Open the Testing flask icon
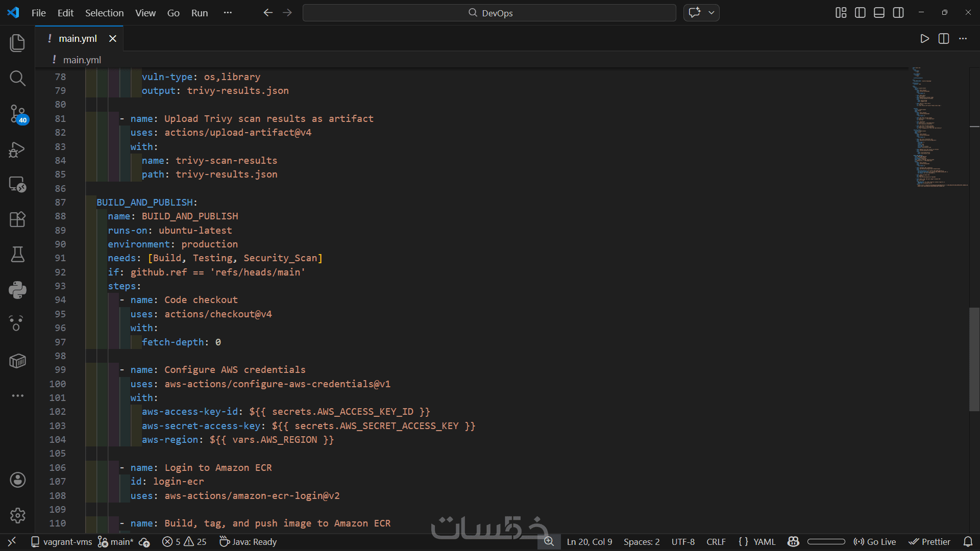 (x=17, y=254)
